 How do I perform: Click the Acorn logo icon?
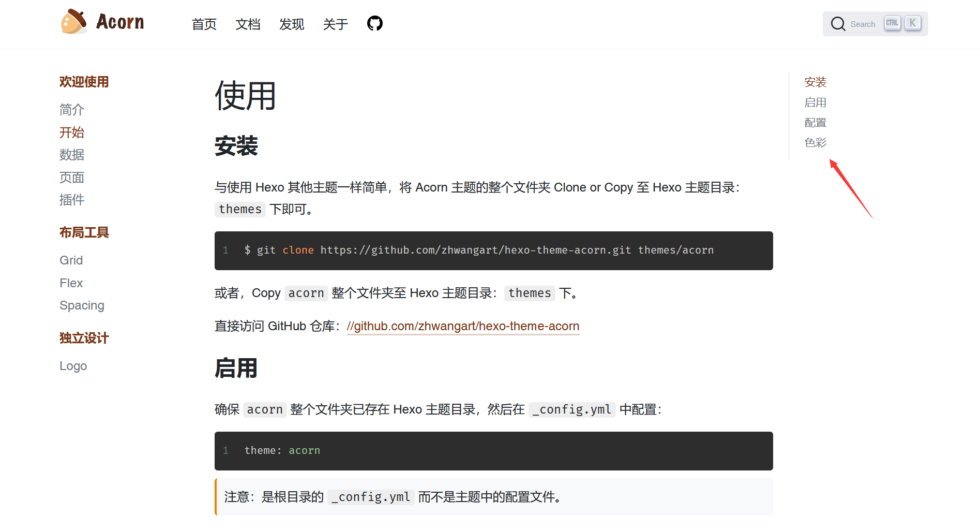(x=74, y=22)
